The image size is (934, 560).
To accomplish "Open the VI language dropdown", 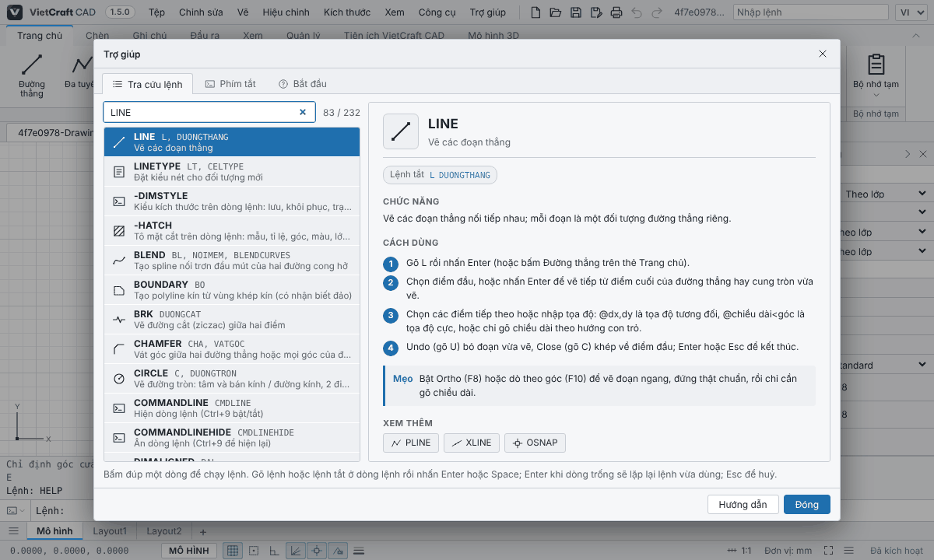I will tap(912, 12).
